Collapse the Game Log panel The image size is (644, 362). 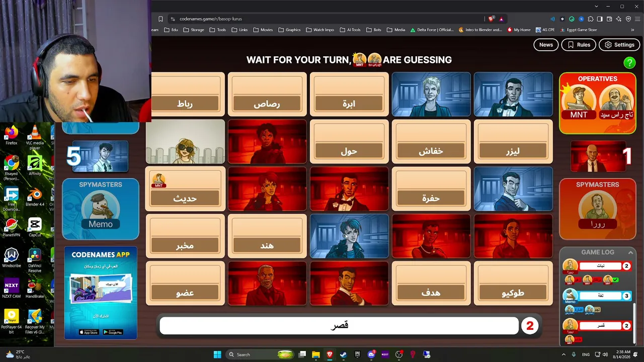(x=630, y=252)
